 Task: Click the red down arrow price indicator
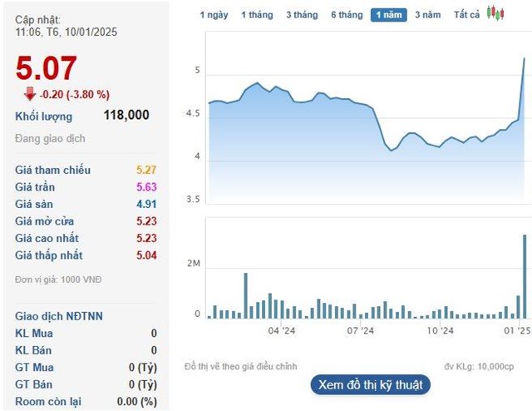click(30, 94)
